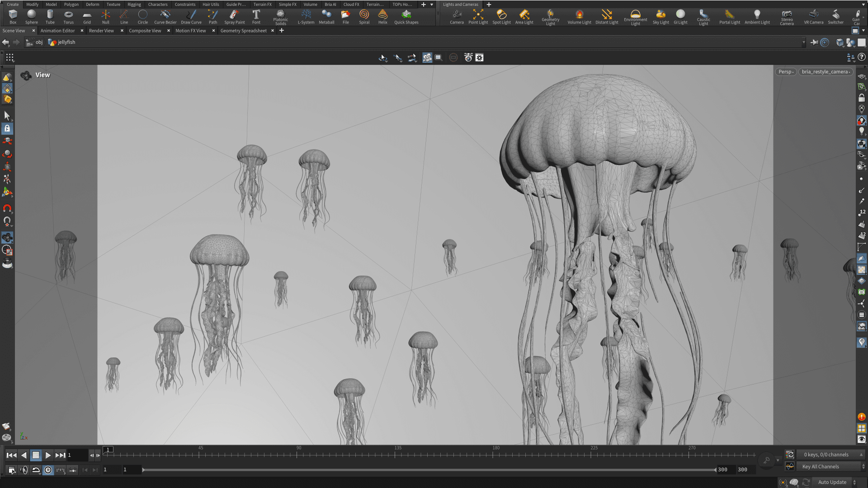The image size is (868, 488).
Task: Toggle the secure selection lock tool
Action: pos(7,128)
